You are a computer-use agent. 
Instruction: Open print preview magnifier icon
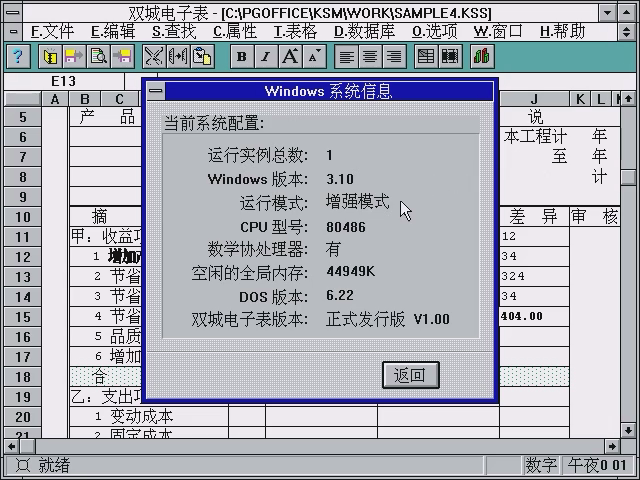pos(98,56)
